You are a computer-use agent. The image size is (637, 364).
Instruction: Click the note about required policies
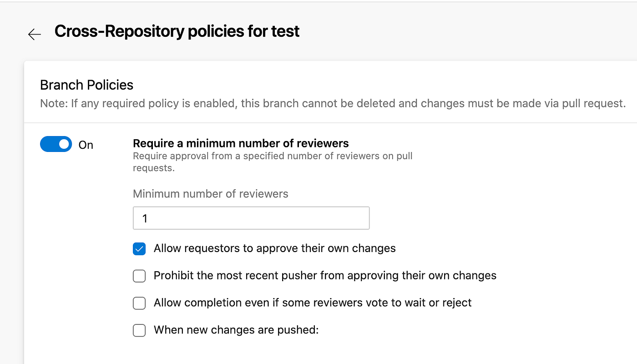coord(333,104)
